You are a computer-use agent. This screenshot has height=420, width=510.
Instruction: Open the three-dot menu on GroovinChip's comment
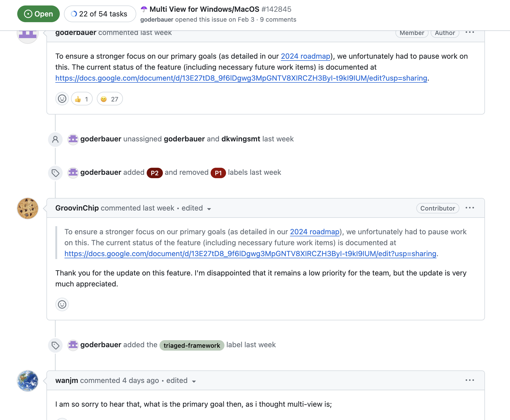pyautogui.click(x=470, y=208)
